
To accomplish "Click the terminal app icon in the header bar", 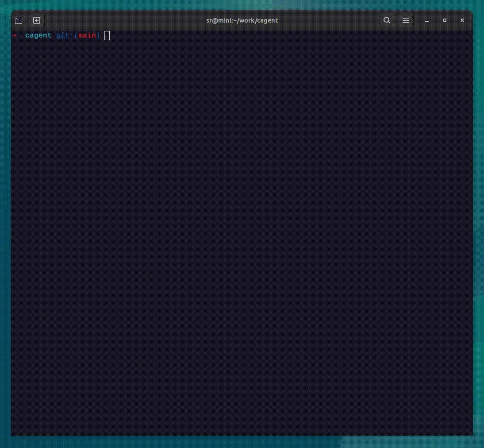I will 18,20.
